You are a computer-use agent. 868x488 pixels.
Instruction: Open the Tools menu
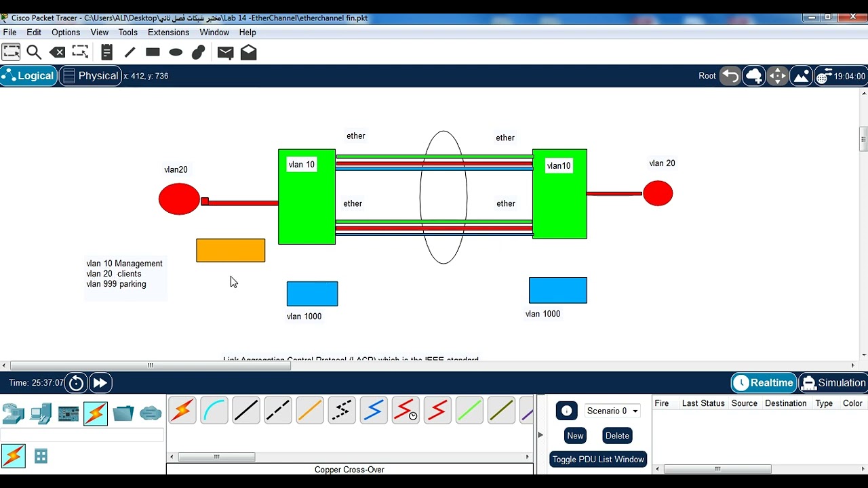point(127,33)
